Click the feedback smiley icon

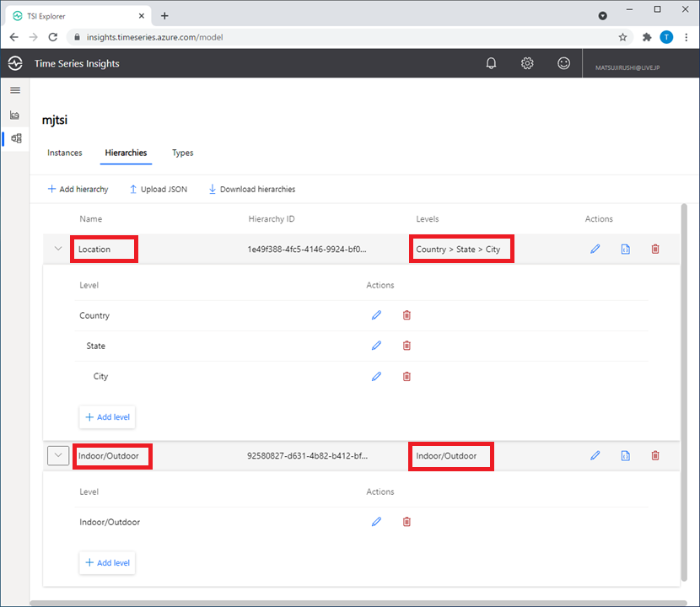(x=564, y=63)
